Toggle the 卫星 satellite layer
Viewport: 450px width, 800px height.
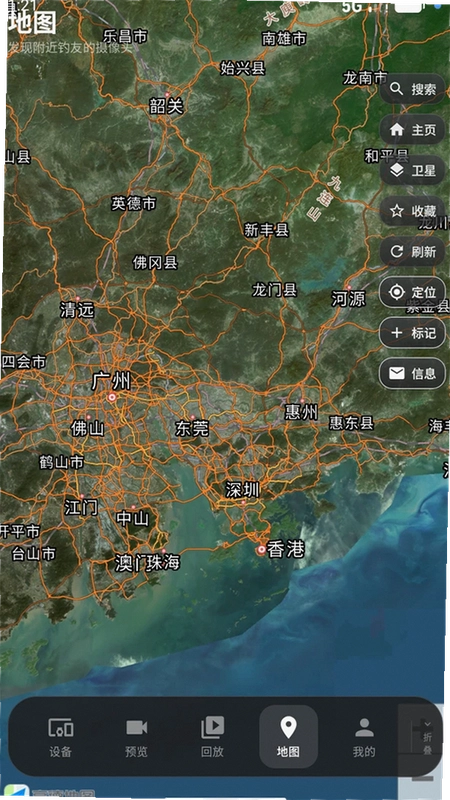click(412, 170)
